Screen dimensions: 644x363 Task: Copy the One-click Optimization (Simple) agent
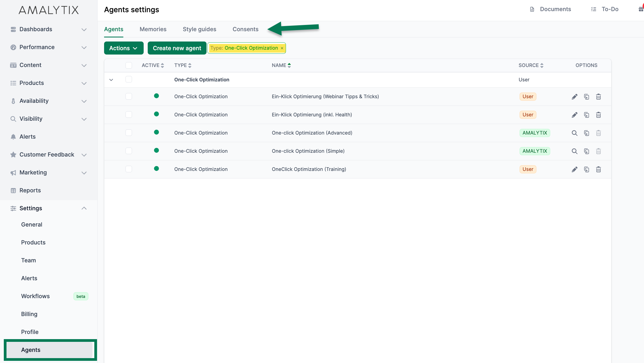click(586, 151)
